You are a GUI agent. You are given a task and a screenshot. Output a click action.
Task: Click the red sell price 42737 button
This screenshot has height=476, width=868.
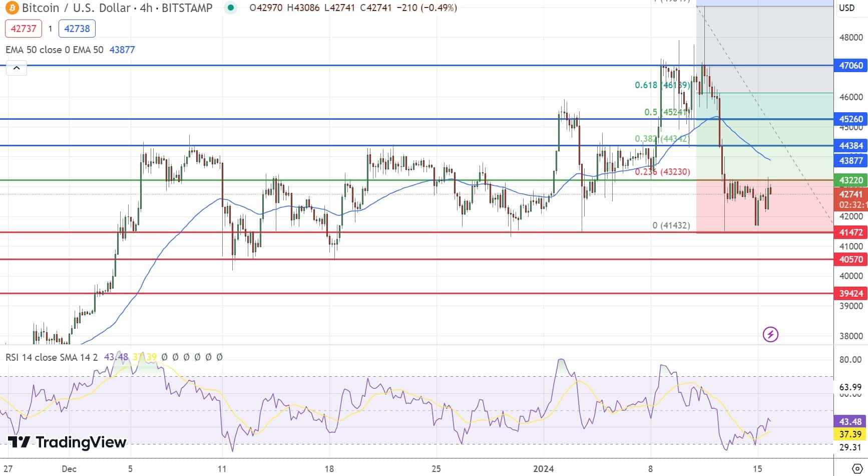24,29
